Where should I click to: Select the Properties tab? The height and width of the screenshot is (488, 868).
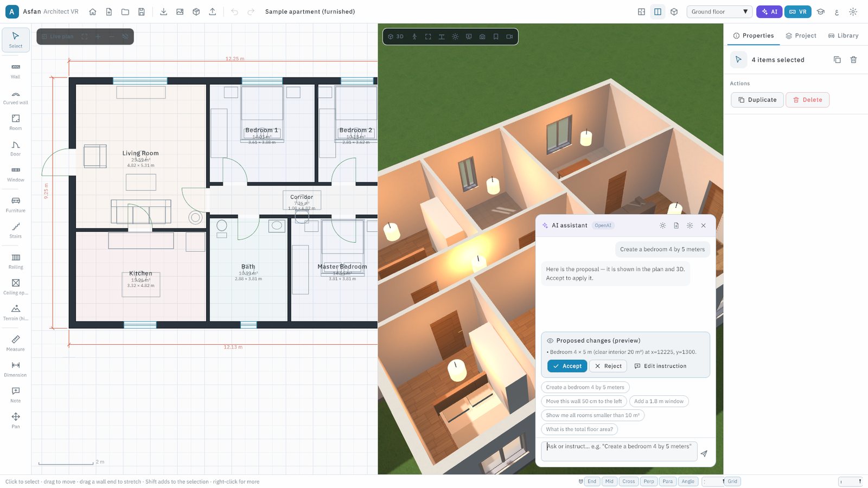[x=754, y=36]
